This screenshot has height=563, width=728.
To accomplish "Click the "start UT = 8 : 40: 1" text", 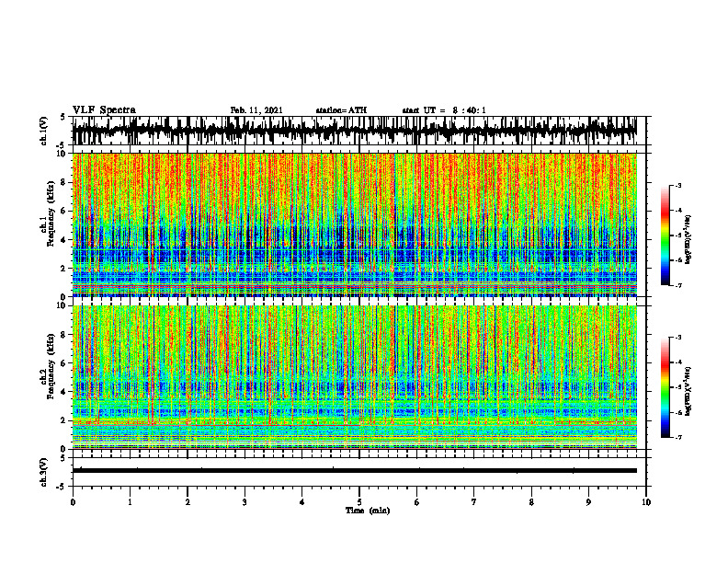I will click(x=444, y=110).
